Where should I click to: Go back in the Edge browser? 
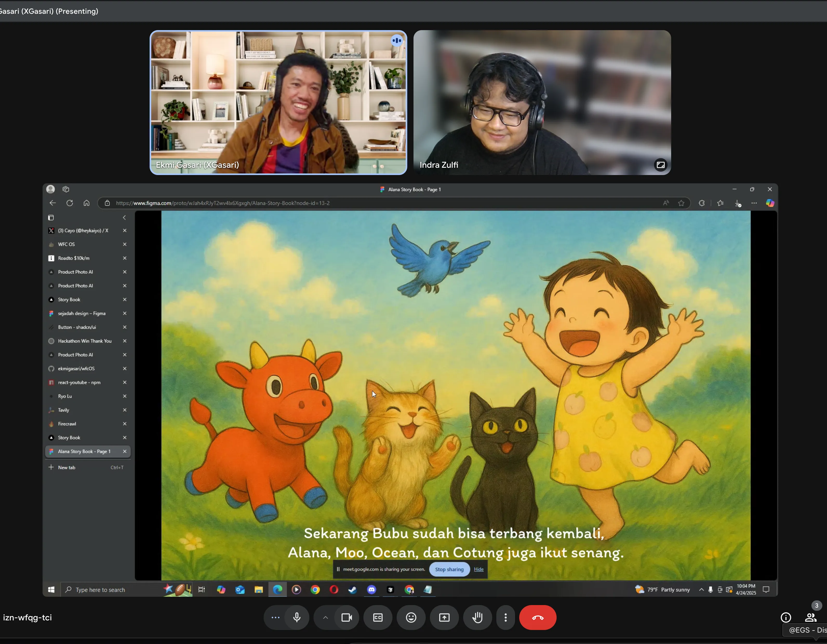click(53, 203)
